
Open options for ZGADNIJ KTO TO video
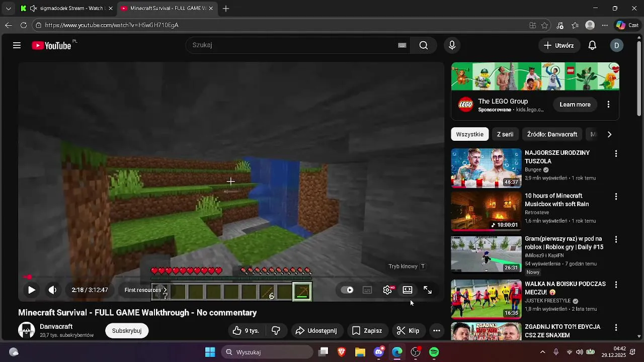coord(616,327)
